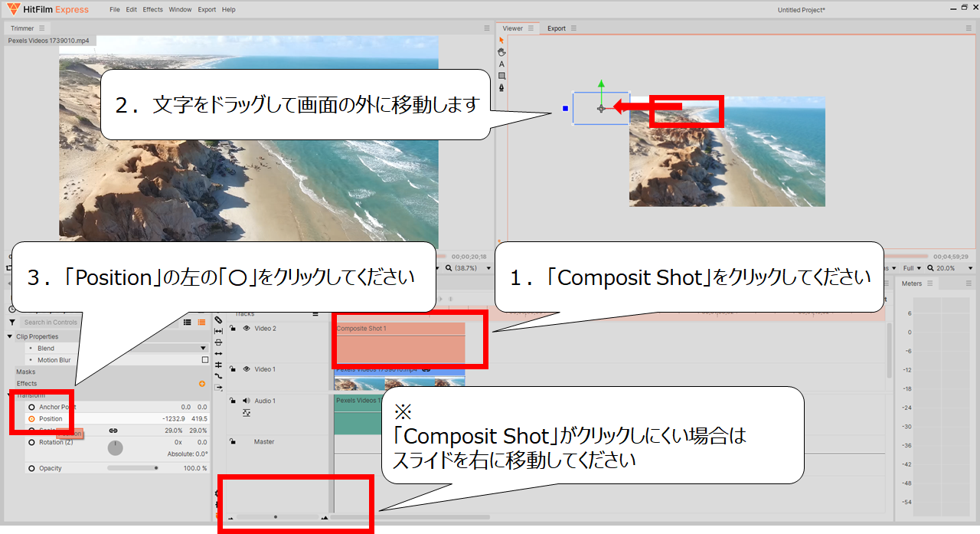Open the Trimmer panel menu icon

[x=42, y=28]
